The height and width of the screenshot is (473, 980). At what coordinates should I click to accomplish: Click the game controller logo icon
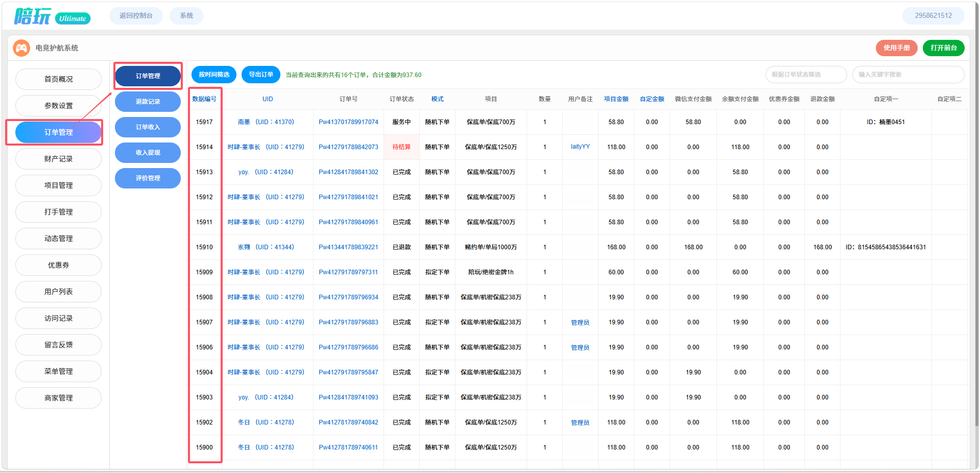click(21, 48)
